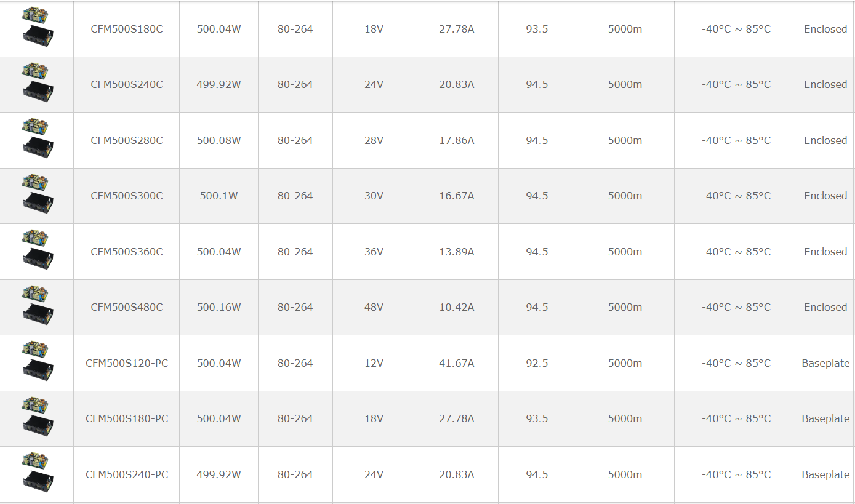Image resolution: width=855 pixels, height=504 pixels.
Task: Click the CFM500S120-PC model name
Action: tap(127, 363)
